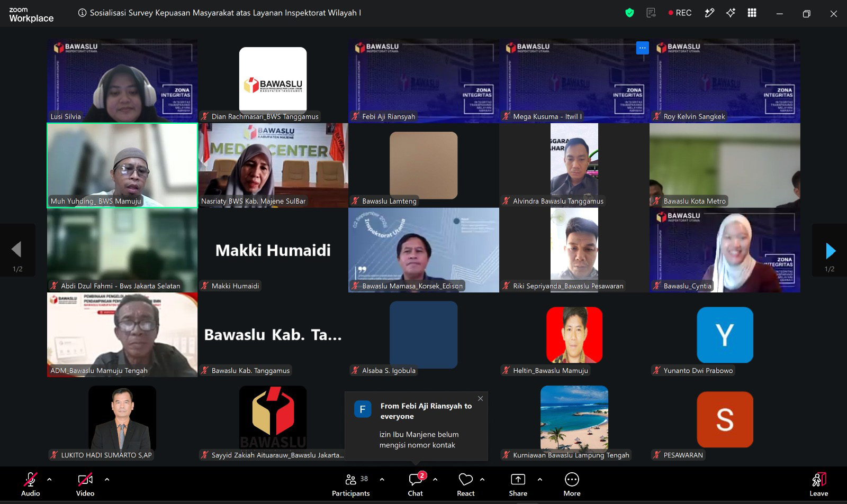Expand the Chat options arrow
The width and height of the screenshot is (847, 504).
coord(435,480)
